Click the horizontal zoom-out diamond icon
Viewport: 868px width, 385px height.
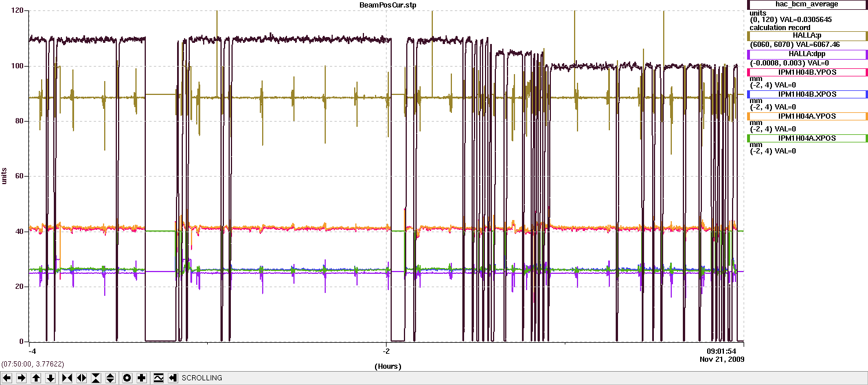[82, 378]
